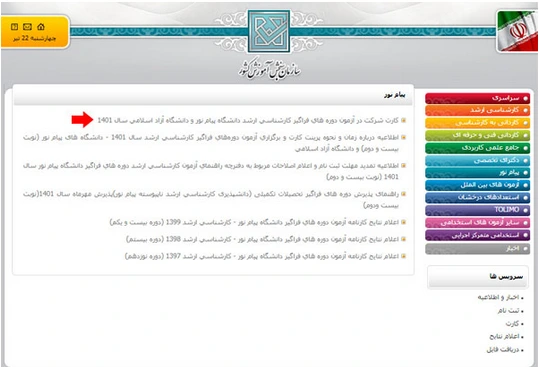Open the mail envelope icon
The image size is (539, 367).
point(27,27)
